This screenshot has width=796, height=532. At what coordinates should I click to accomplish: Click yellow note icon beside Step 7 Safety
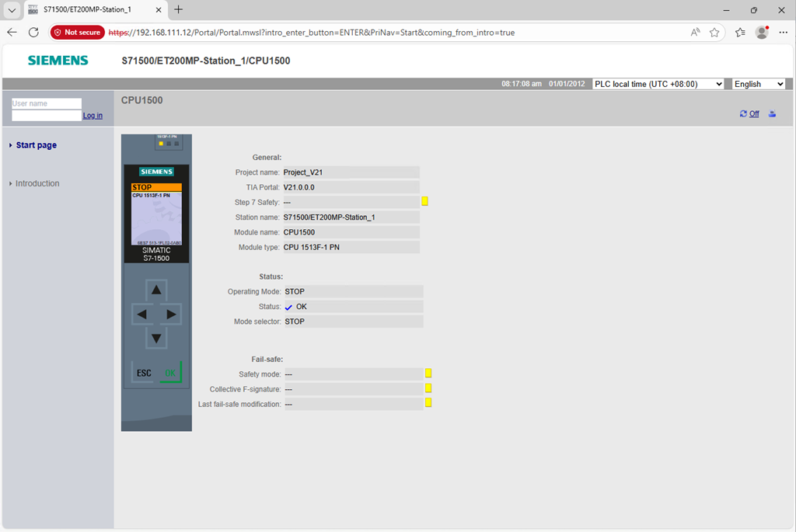(425, 202)
